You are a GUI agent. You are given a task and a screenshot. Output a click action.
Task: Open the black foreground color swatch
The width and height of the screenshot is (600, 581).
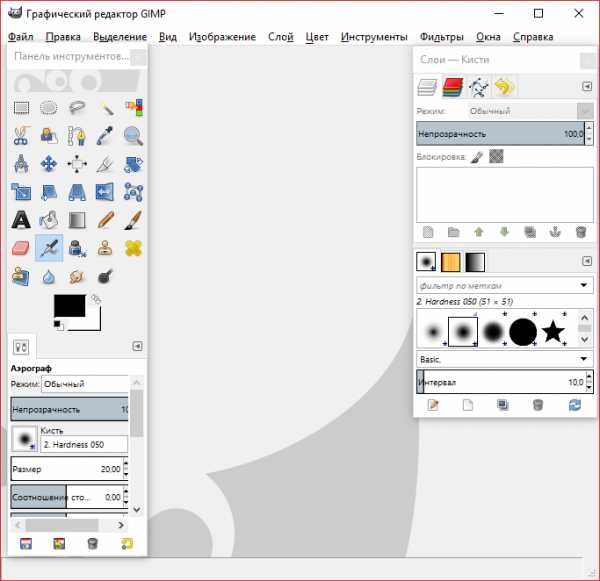pos(70,306)
